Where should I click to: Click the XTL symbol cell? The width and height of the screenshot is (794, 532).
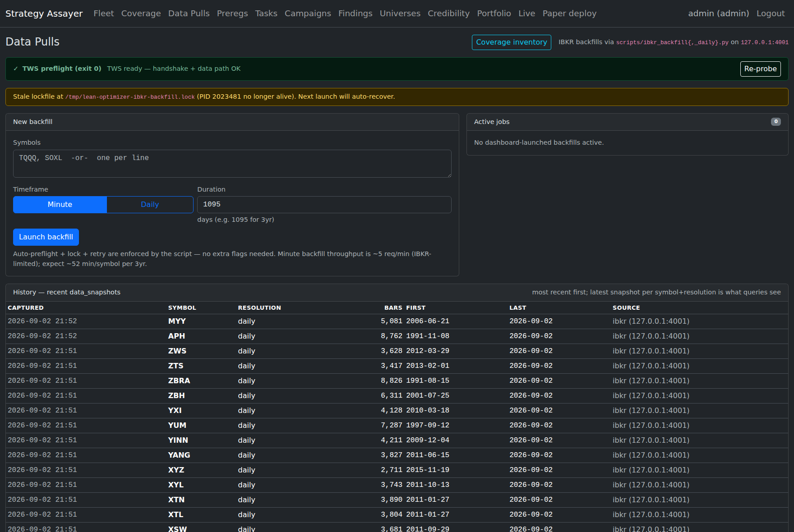coord(176,515)
